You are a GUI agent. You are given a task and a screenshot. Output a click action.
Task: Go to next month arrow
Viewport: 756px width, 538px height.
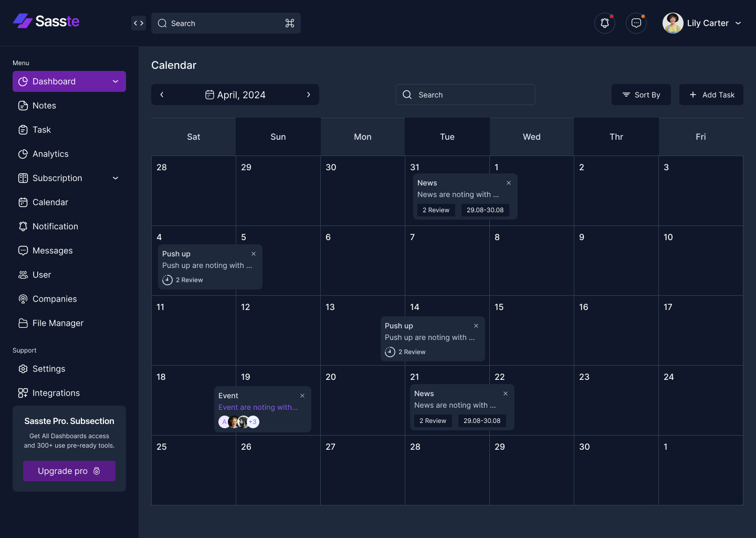click(x=309, y=95)
